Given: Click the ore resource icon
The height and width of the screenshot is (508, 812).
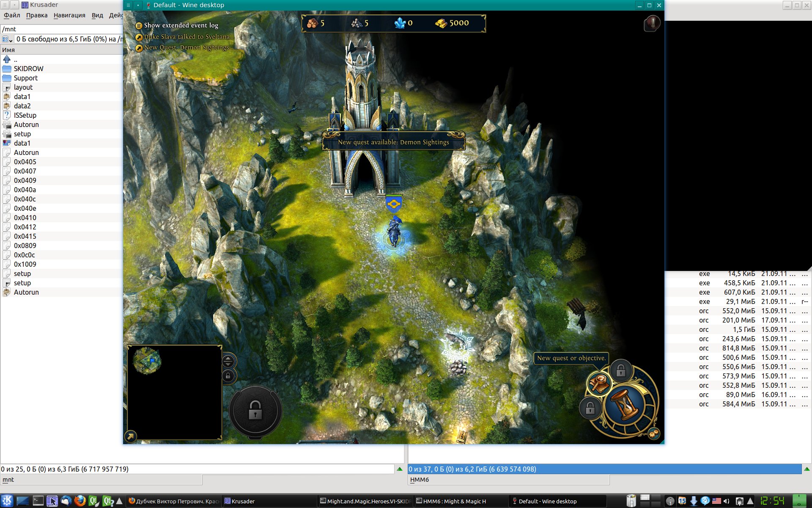Looking at the screenshot, I should [x=357, y=23].
